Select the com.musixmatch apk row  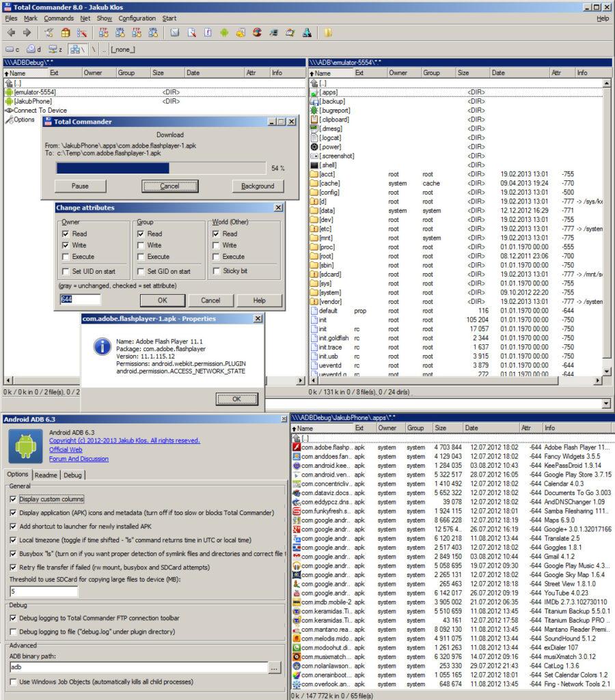[x=451, y=657]
